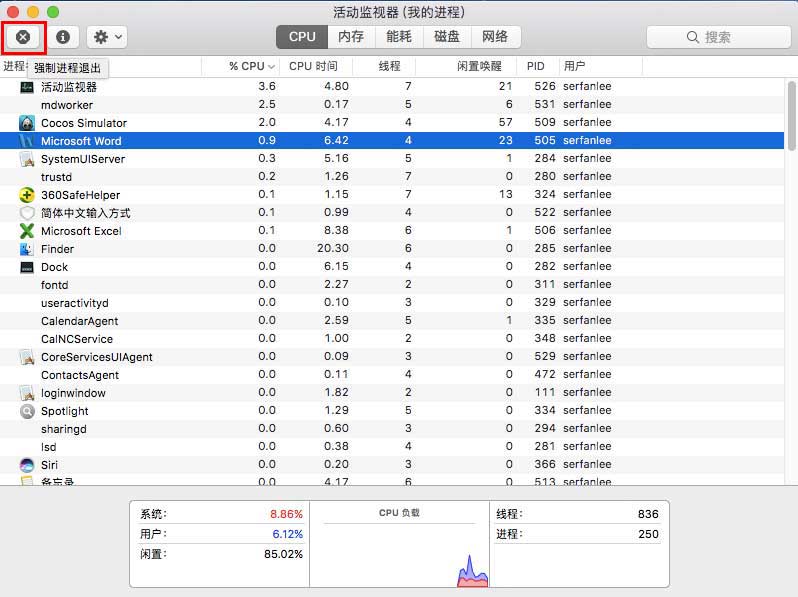
Task: Click the process list vertical scrollbar
Action: (791, 116)
